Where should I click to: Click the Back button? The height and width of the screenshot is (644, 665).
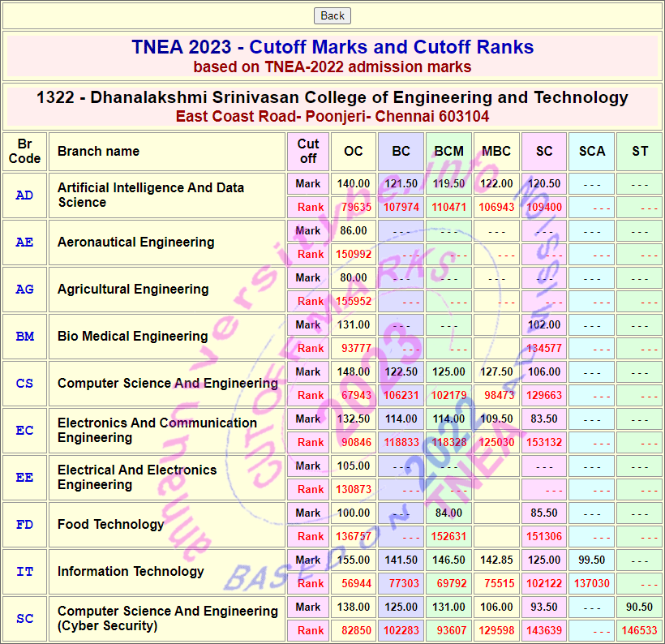[x=332, y=16]
